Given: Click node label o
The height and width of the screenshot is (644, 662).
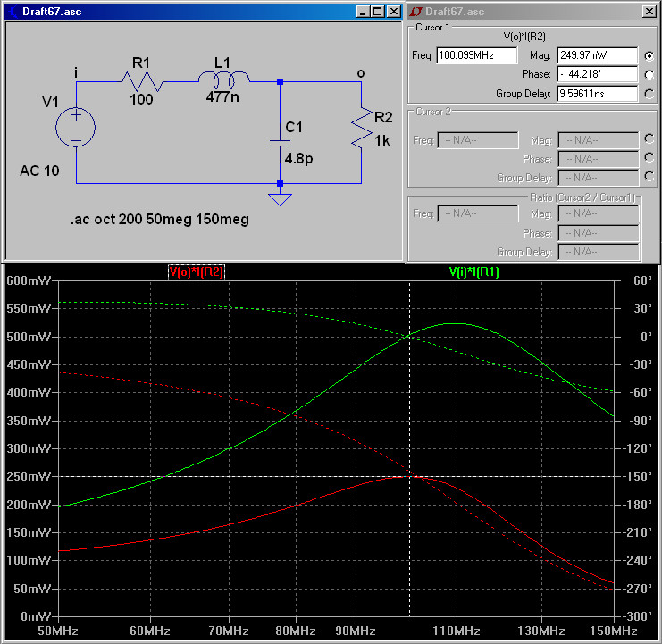Looking at the screenshot, I should click(361, 73).
